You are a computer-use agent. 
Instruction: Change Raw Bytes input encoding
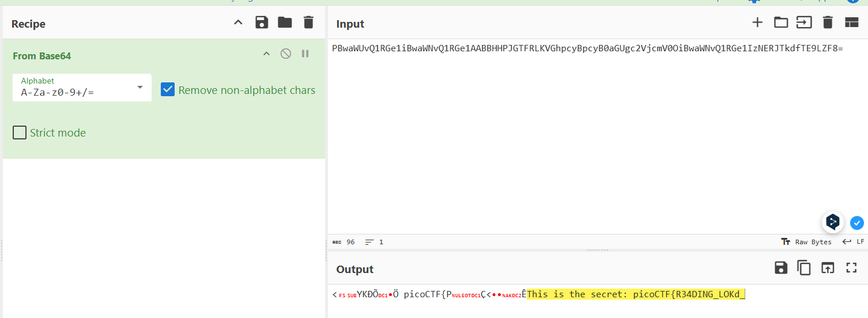click(x=806, y=242)
